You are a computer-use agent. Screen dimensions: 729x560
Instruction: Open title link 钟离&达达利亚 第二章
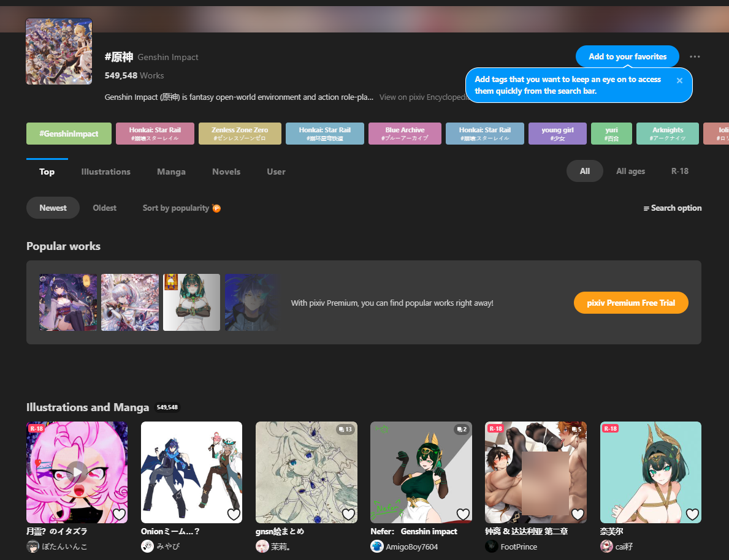(526, 531)
